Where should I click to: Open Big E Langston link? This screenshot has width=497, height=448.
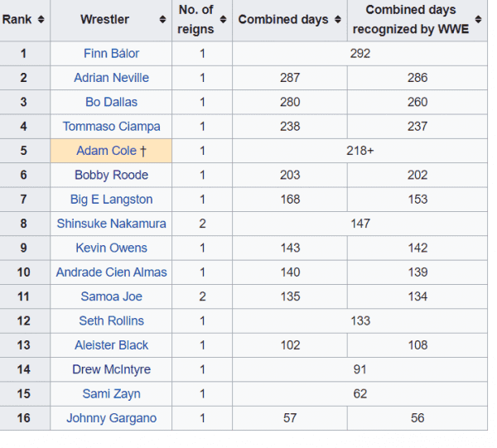111,200
